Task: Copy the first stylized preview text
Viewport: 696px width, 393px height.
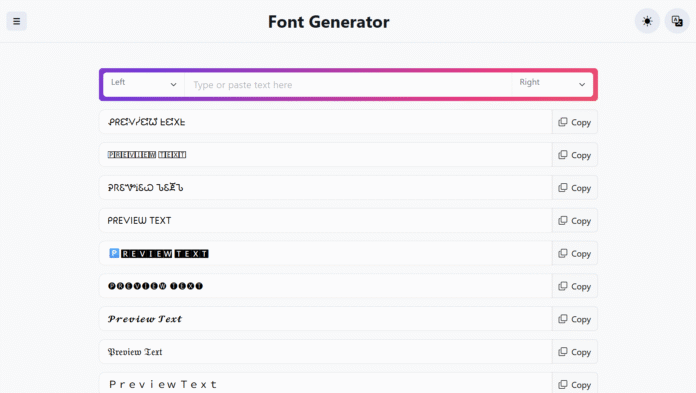Action: [x=574, y=122]
